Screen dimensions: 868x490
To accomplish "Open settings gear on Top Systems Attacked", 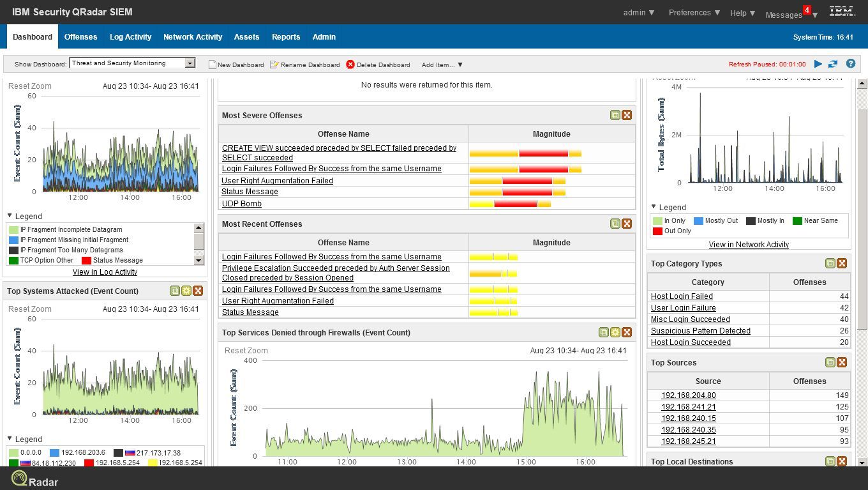I will [186, 291].
